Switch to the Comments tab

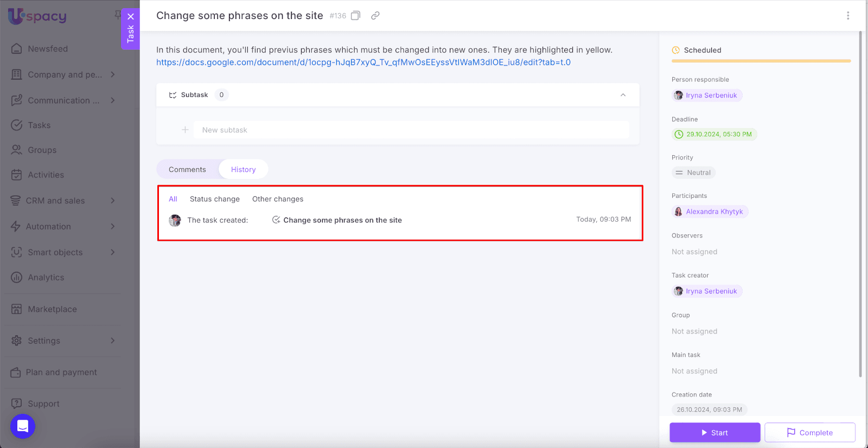click(187, 170)
